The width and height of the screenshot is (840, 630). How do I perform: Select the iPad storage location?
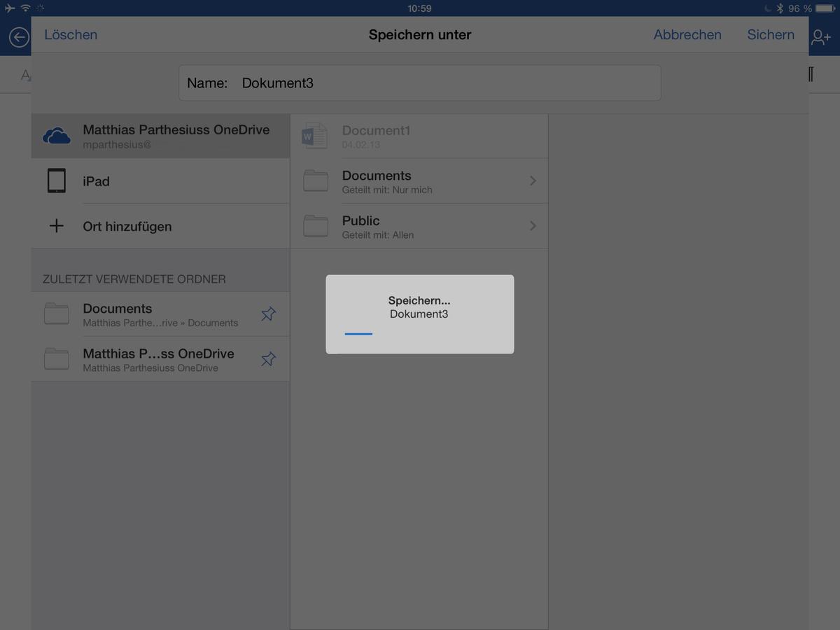click(160, 181)
